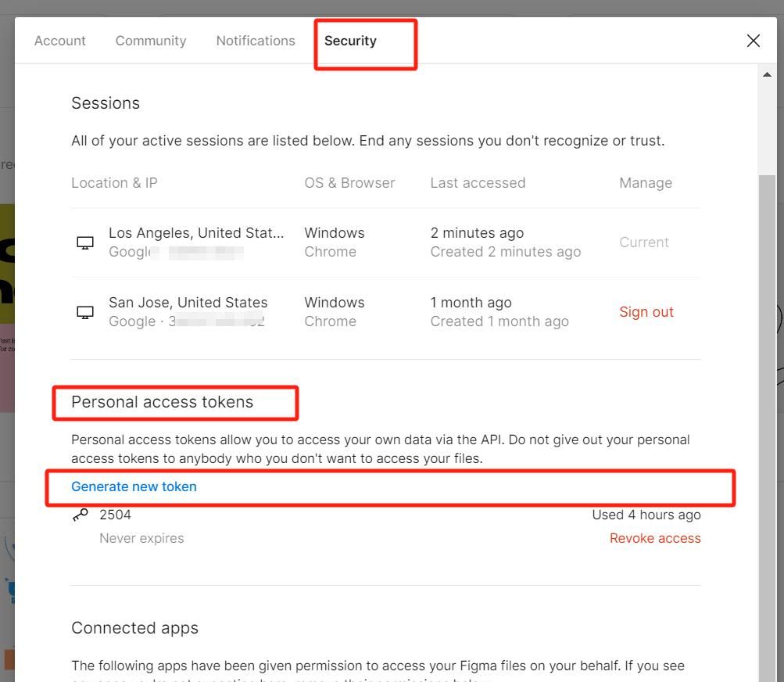Go to the Notifications tab
This screenshot has width=784, height=682.
(x=256, y=41)
